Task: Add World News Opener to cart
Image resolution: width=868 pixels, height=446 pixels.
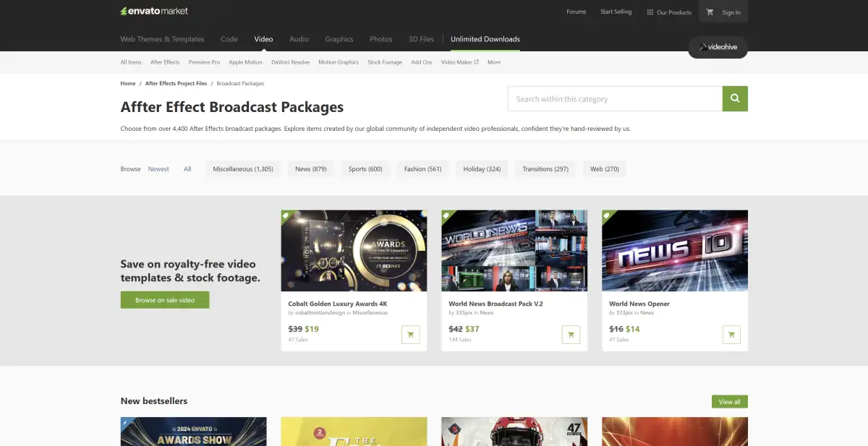Action: click(x=731, y=335)
